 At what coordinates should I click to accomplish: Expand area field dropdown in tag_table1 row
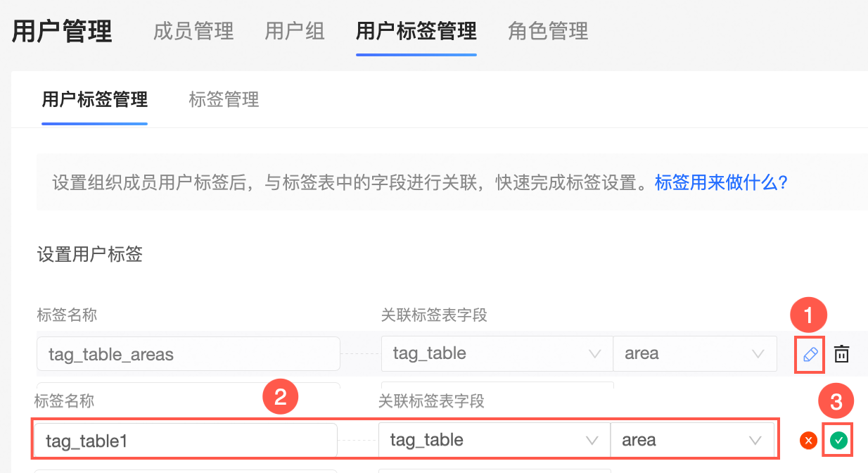click(x=691, y=441)
